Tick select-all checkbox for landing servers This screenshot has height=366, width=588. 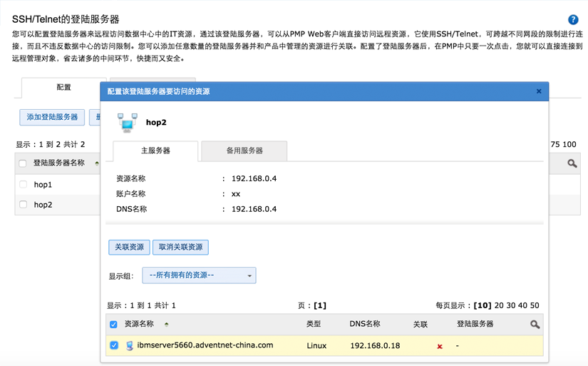click(23, 163)
